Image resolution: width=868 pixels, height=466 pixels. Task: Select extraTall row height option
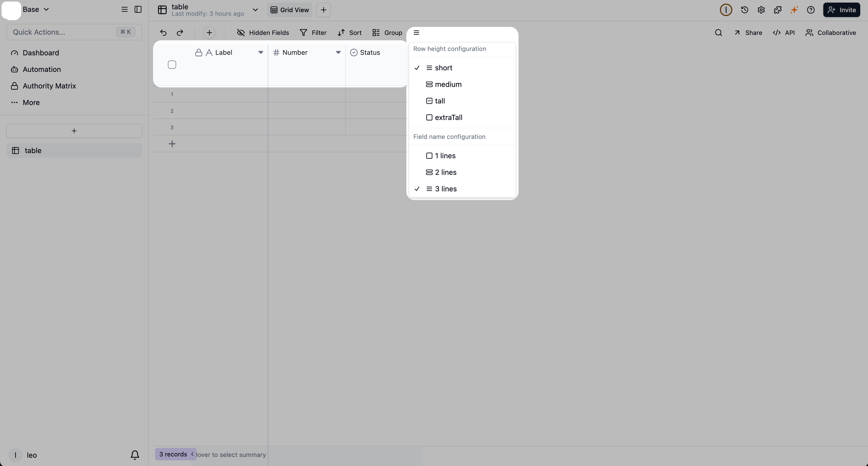(x=448, y=118)
